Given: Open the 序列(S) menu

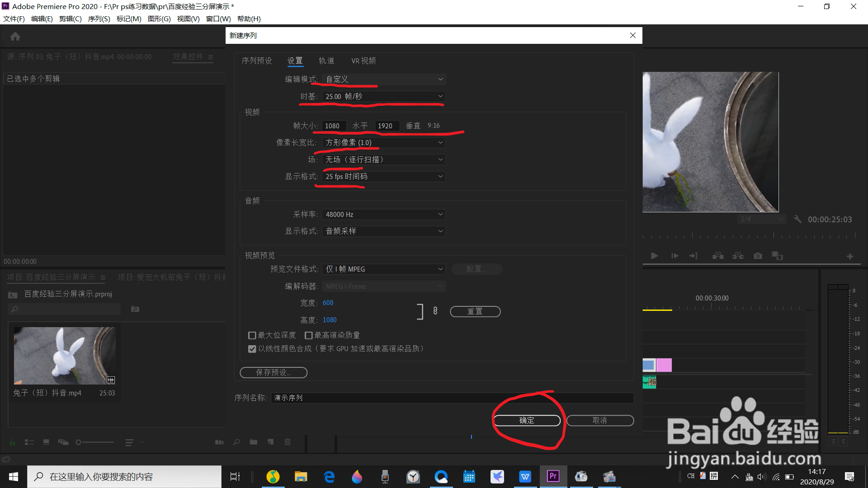Looking at the screenshot, I should (x=99, y=19).
